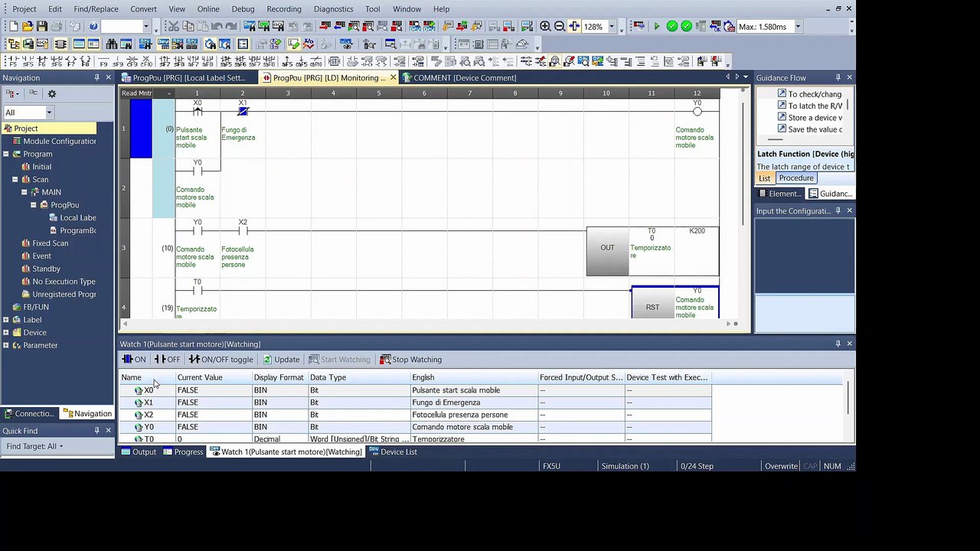Open the Read Mntr mode dropdown
This screenshot has width=980, height=551.
click(168, 93)
